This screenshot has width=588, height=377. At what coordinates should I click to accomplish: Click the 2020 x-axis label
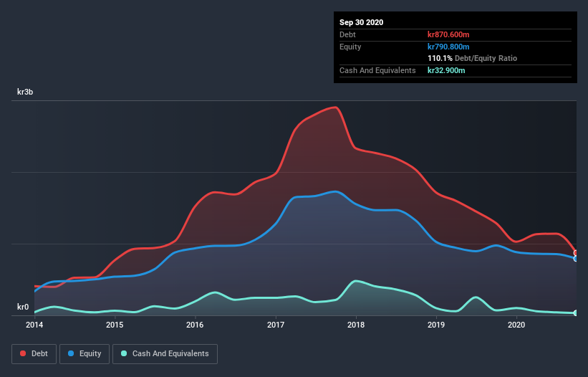coord(516,325)
